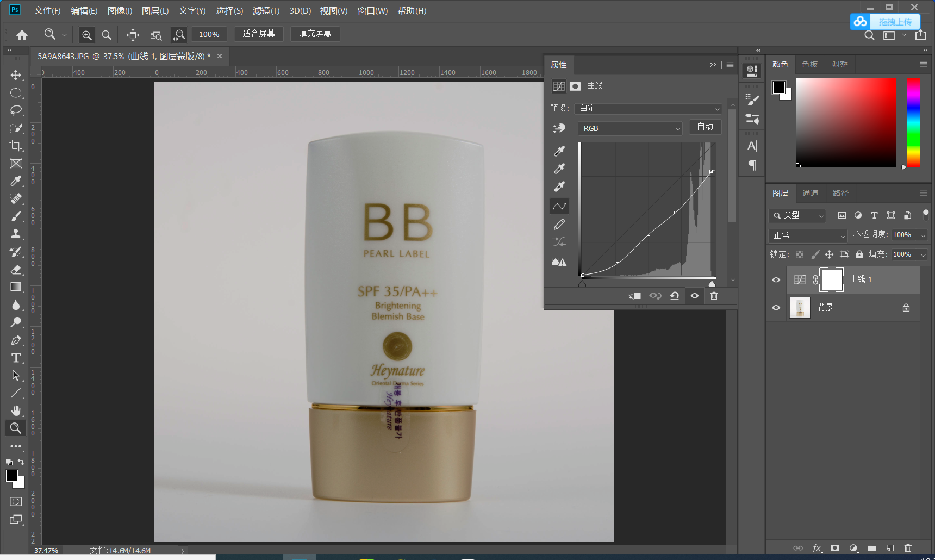The image size is (935, 560).
Task: Toggle lock position
Action: pos(829,254)
